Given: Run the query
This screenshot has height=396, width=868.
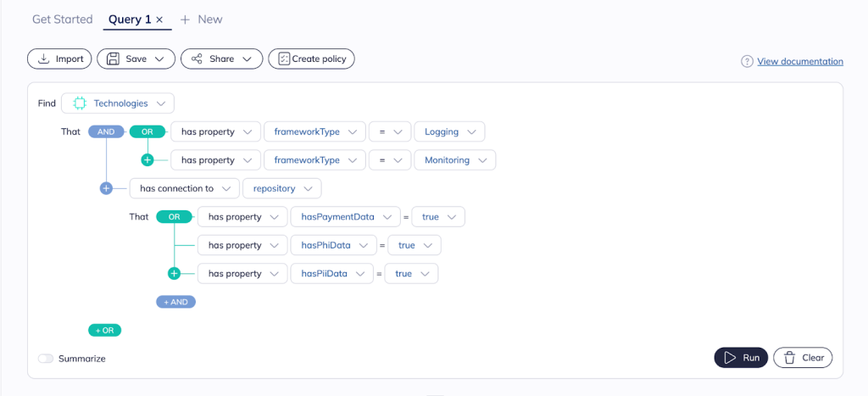Looking at the screenshot, I should click(741, 358).
